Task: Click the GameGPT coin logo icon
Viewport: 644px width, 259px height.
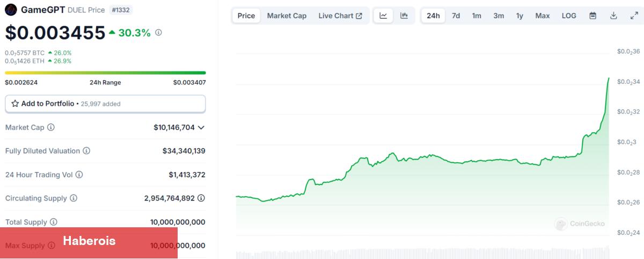Action: coord(11,10)
